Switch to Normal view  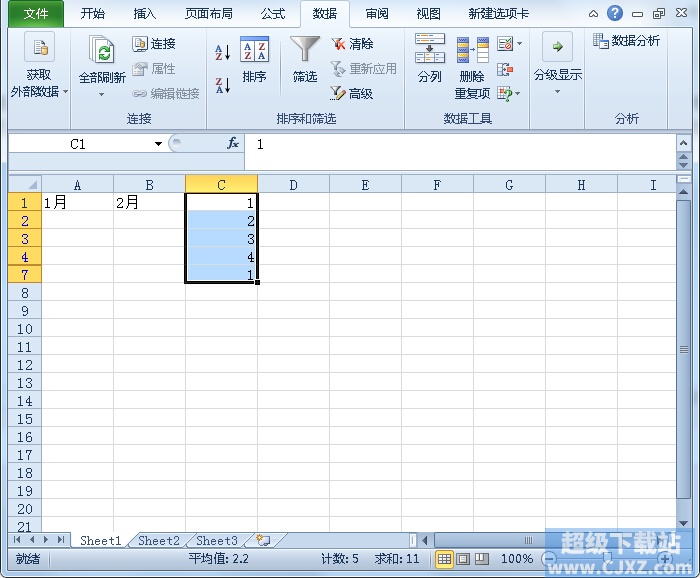click(x=444, y=559)
